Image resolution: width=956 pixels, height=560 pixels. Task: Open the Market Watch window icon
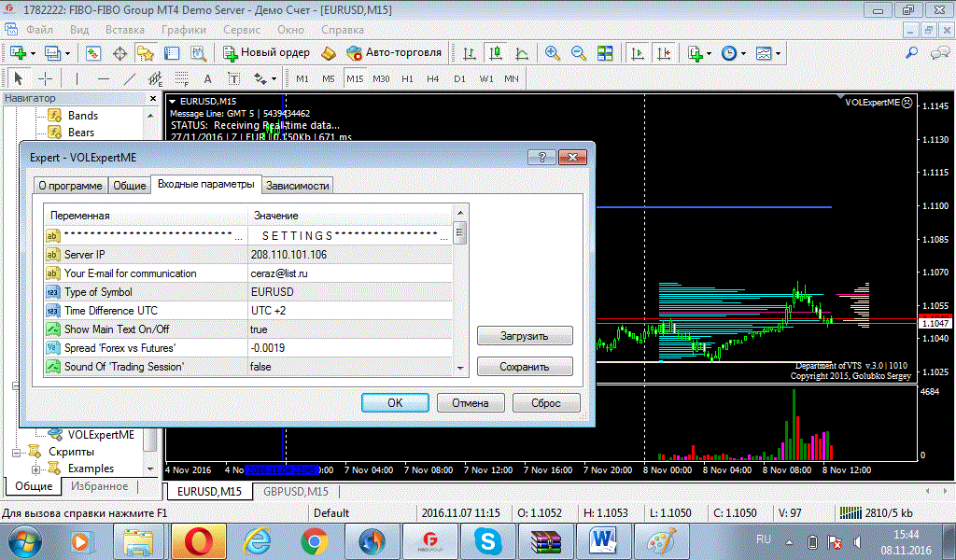point(93,53)
